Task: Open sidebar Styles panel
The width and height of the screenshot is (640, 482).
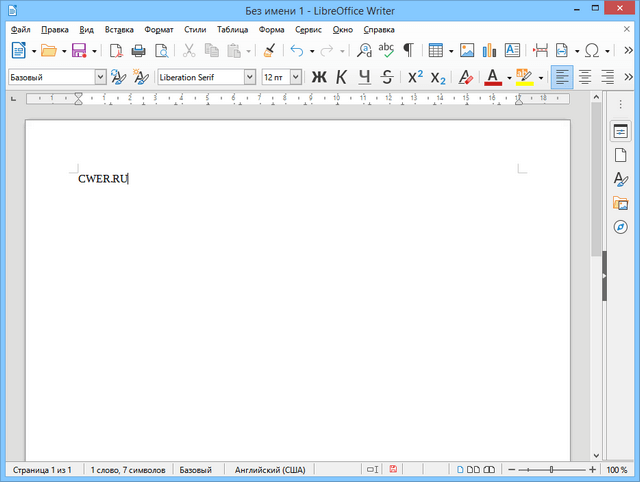Action: 620,179
